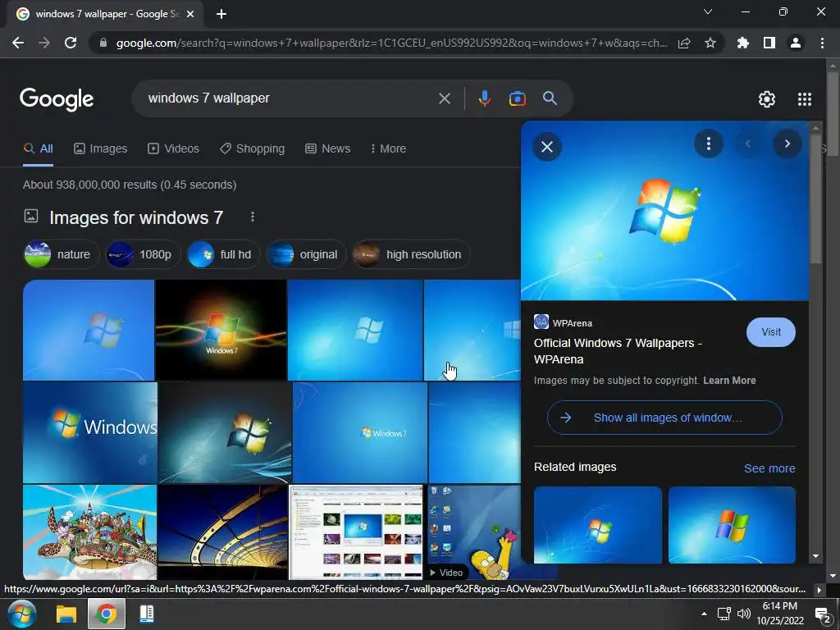Filter images by nature chip
The image size is (840, 630).
[61, 254]
